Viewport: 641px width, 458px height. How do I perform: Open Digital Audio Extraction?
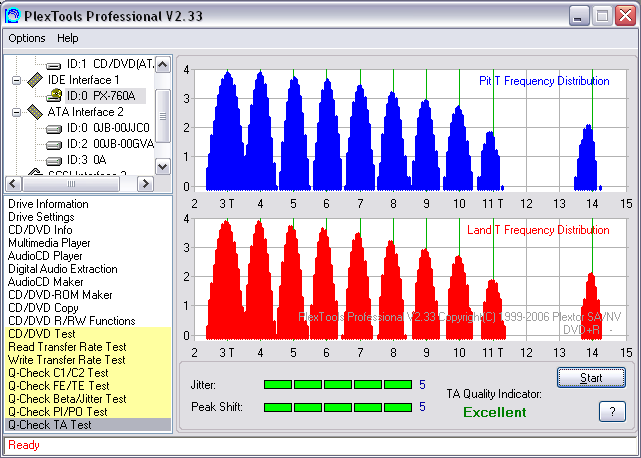click(x=63, y=269)
